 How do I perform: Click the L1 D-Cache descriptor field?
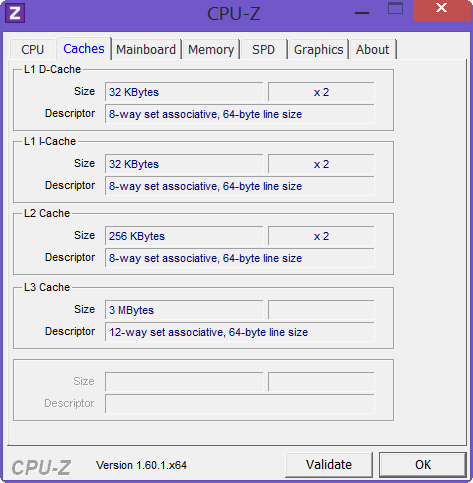[x=240, y=114]
